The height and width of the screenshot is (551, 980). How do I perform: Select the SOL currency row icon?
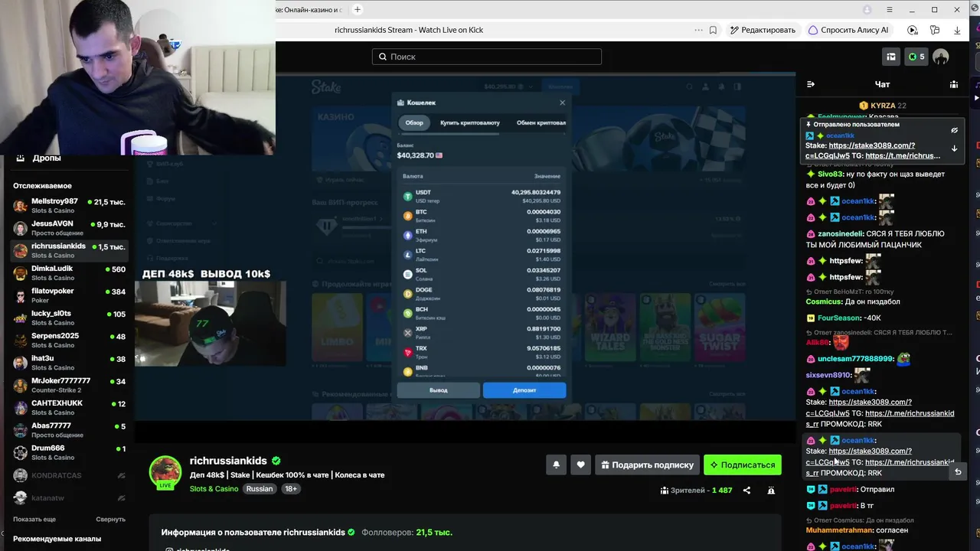click(408, 274)
